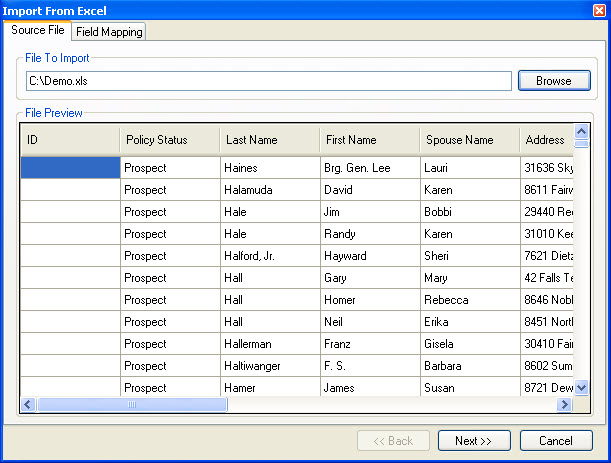Select the Haltiwanger cell
611x463 pixels.
270,366
